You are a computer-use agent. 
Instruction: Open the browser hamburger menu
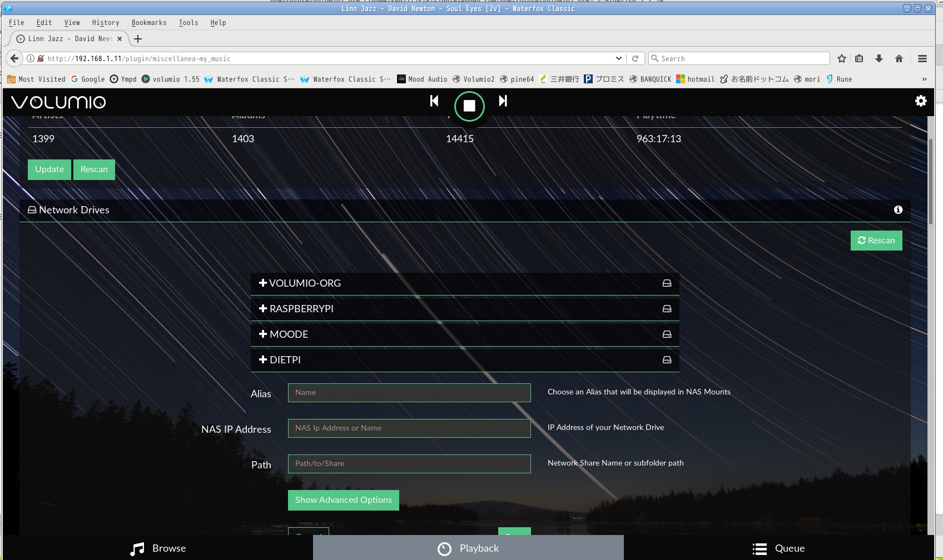click(x=922, y=59)
